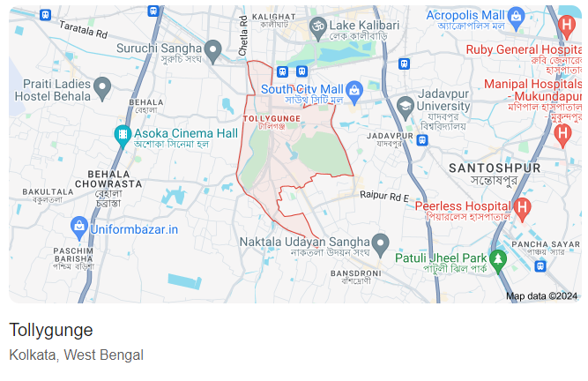Click the Acropolis Mall shopping bag marker
The width and height of the screenshot is (588, 381).
pos(516,19)
